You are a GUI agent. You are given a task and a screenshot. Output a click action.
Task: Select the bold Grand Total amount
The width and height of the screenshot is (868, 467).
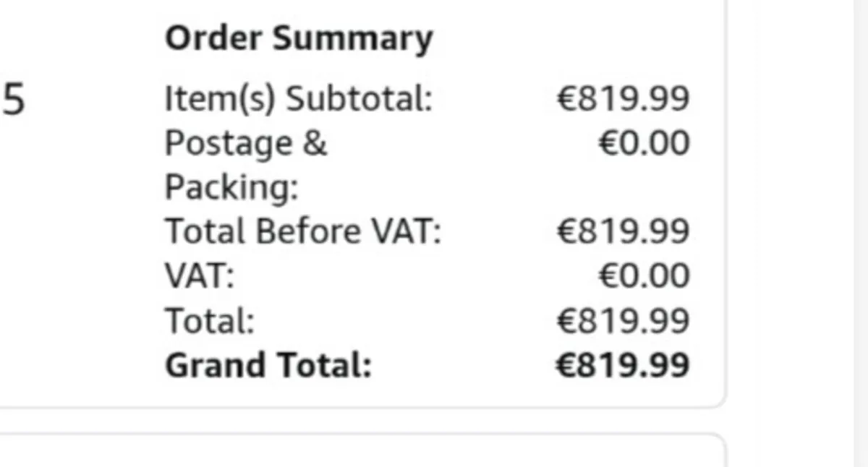[x=623, y=365]
